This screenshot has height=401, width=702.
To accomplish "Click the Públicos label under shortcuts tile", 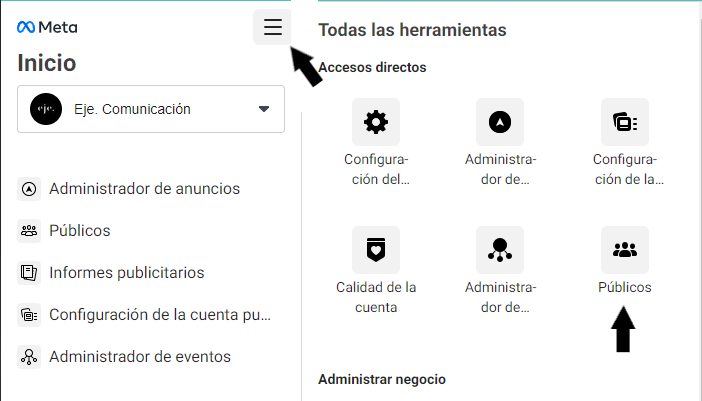I will [x=625, y=287].
